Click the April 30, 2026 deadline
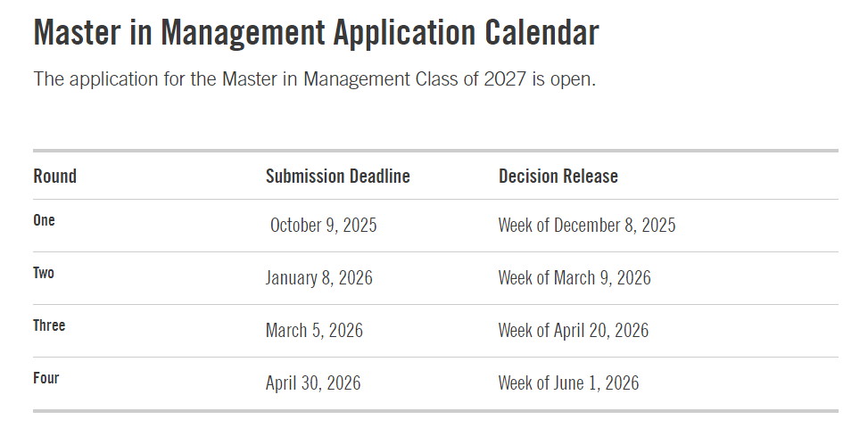This screenshot has height=436, width=868. click(x=313, y=383)
